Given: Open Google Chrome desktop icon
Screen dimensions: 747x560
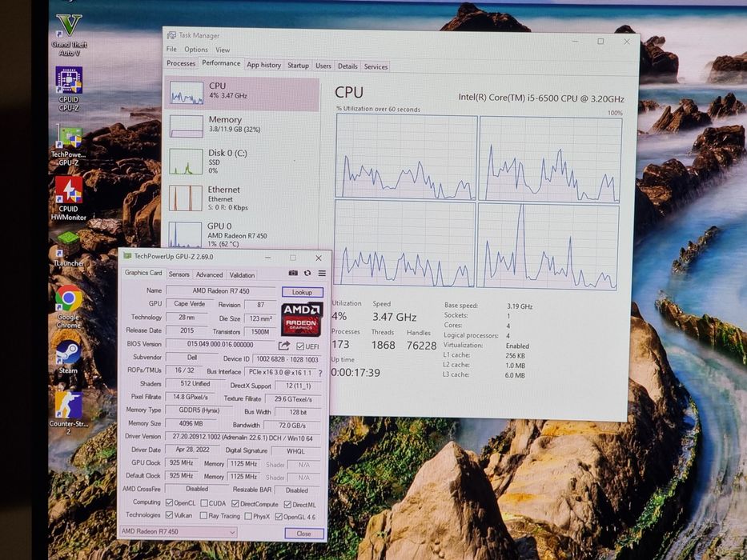Looking at the screenshot, I should point(69,306).
